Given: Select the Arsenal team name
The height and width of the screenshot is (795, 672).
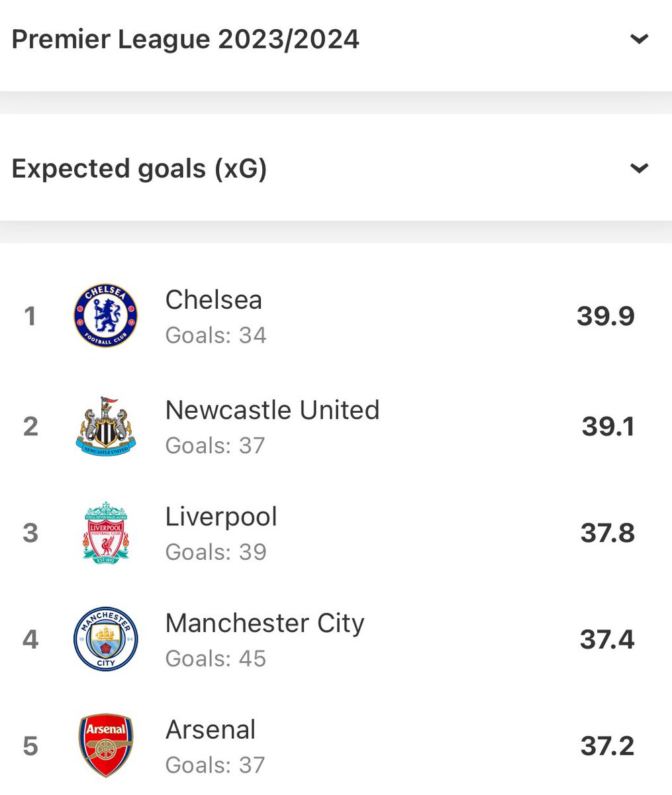Looking at the screenshot, I should click(x=210, y=729).
